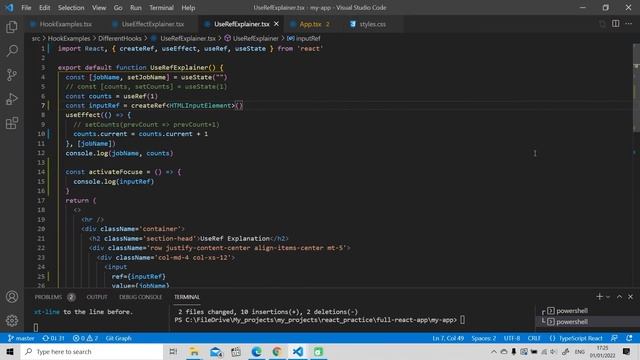
Task: Open the Manage gear icon
Action: click(x=12, y=320)
